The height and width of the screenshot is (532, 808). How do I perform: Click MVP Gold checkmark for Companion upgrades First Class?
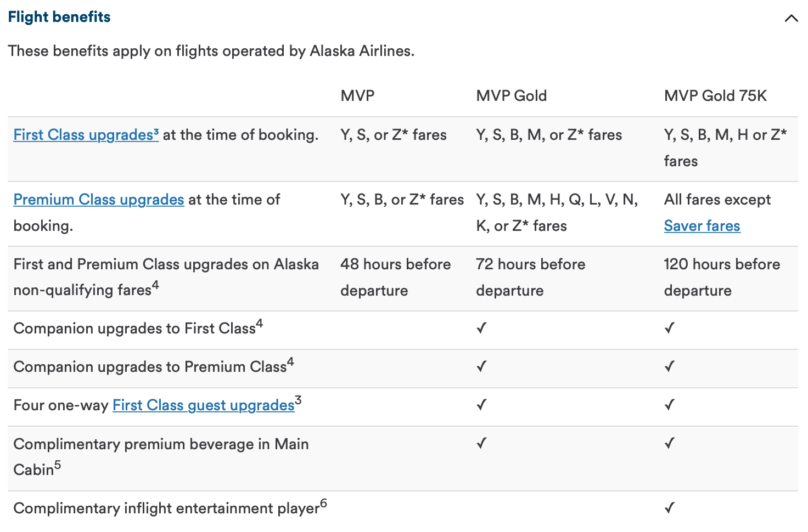(x=481, y=329)
